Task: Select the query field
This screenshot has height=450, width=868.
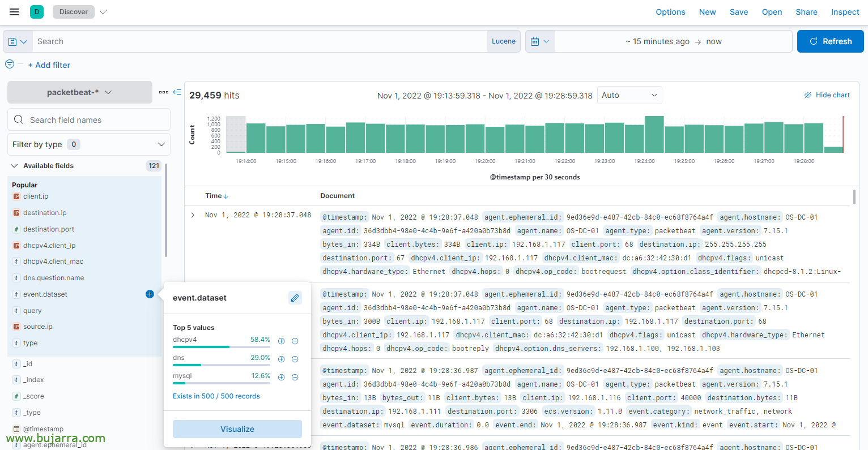Action: pos(32,311)
